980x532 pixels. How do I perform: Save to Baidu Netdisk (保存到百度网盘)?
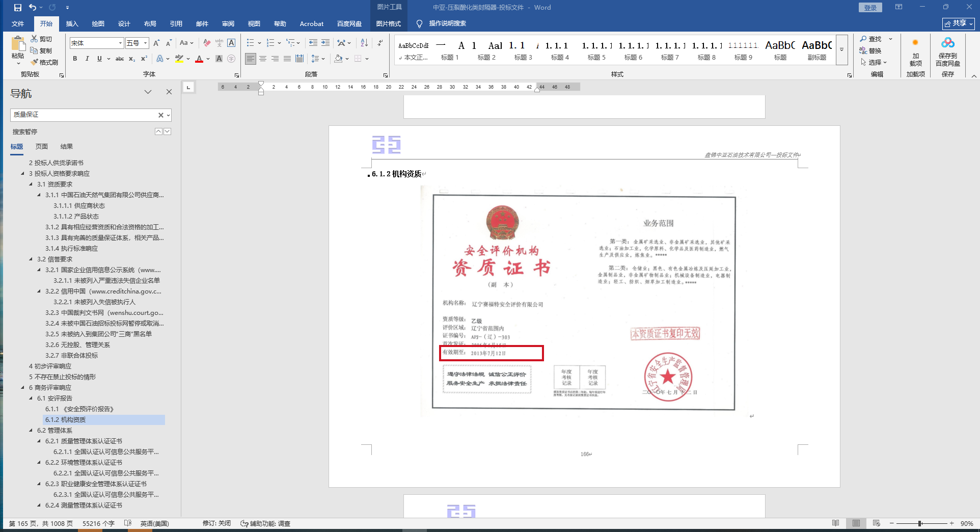tap(948, 51)
